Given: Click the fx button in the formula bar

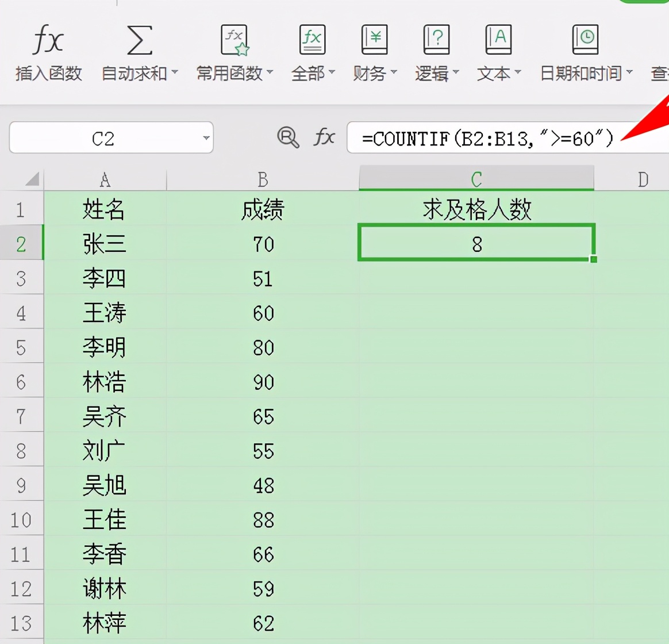Looking at the screenshot, I should [324, 137].
